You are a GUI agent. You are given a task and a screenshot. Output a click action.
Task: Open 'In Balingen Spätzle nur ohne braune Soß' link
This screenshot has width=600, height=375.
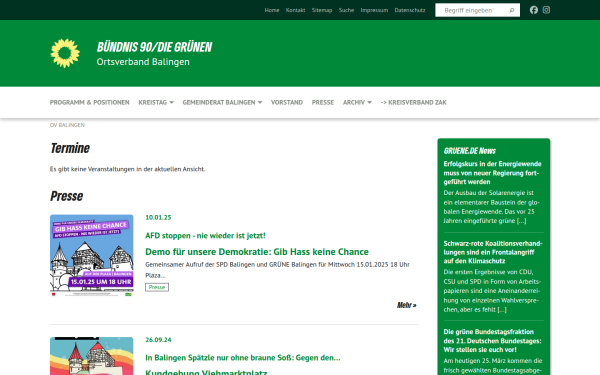(x=243, y=357)
